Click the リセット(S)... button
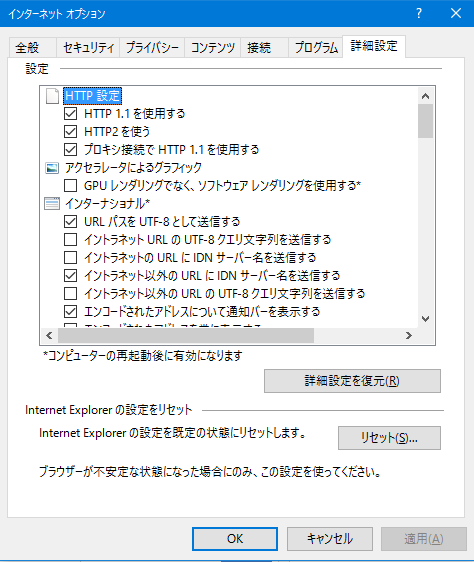This screenshot has width=474, height=562. click(389, 438)
